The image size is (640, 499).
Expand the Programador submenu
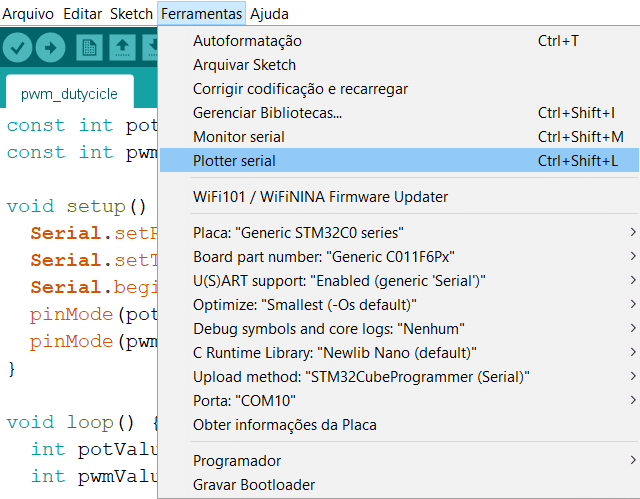(x=632, y=461)
